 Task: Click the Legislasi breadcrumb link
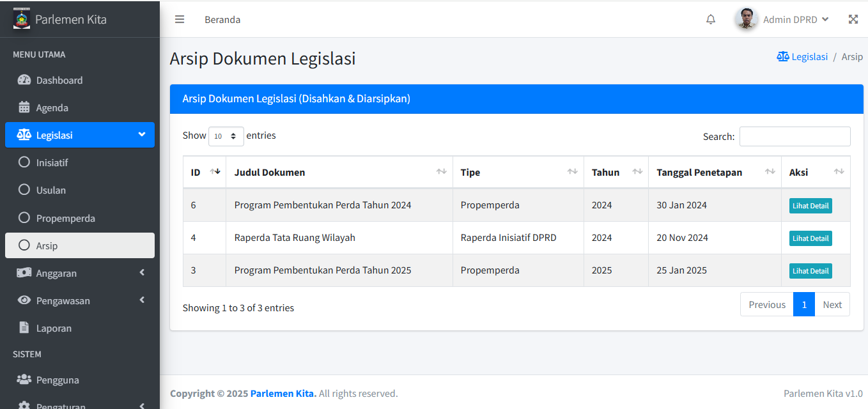(802, 57)
